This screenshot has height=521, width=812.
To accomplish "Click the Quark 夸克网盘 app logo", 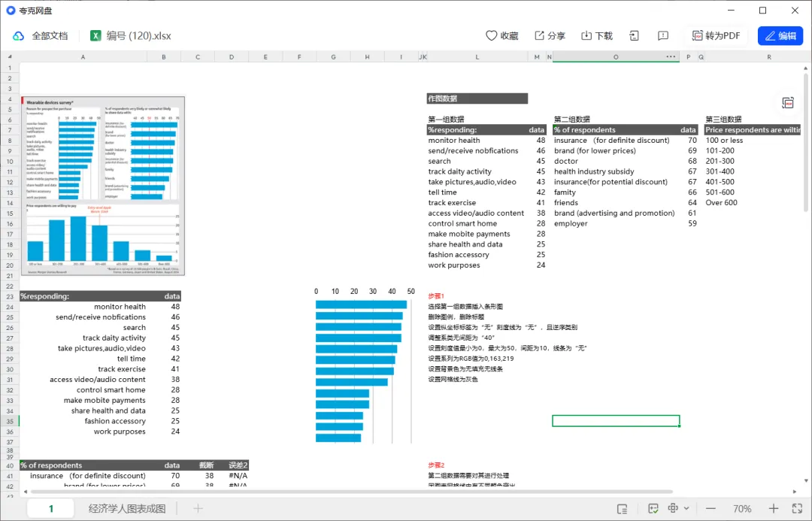I will 11,11.
